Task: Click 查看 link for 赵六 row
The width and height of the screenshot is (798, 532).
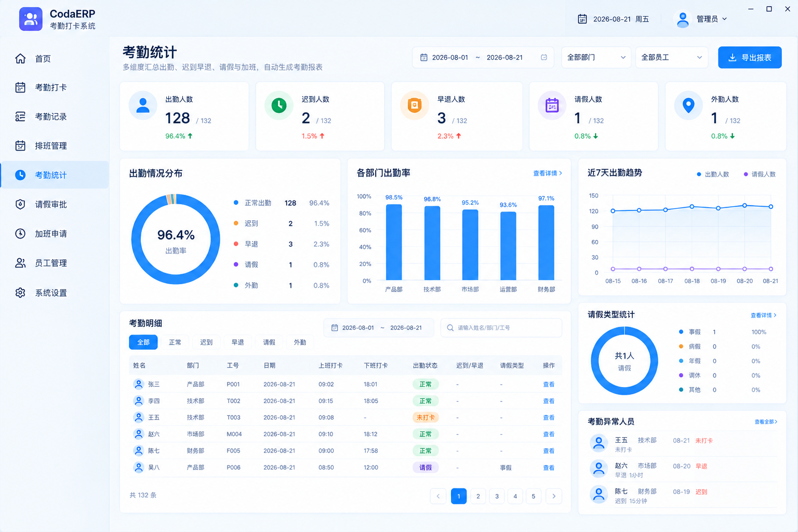Action: (x=549, y=434)
